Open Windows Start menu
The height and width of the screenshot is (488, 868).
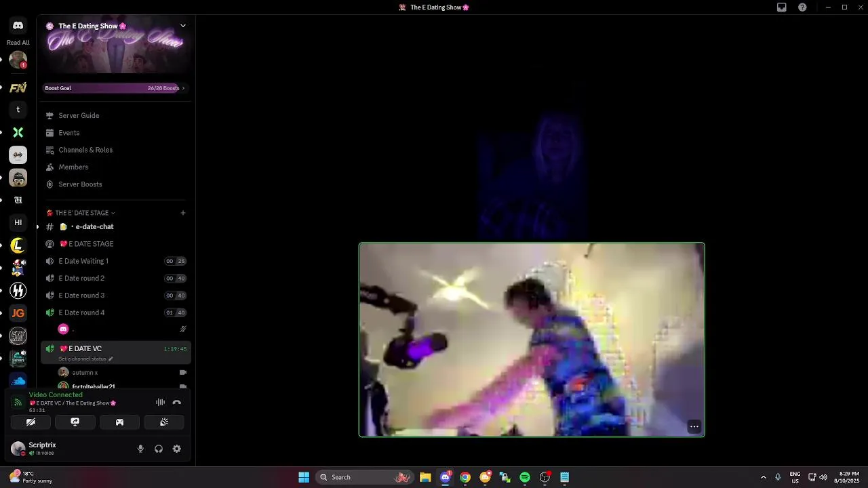[304, 477]
